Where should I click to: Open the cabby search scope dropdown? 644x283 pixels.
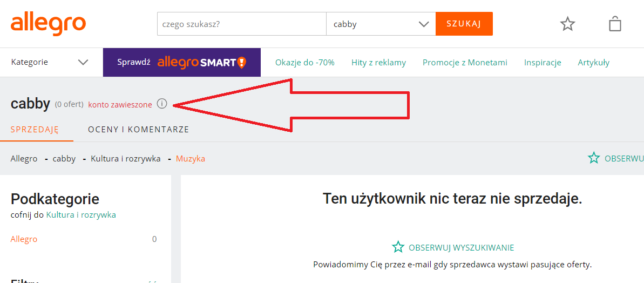[x=381, y=24]
